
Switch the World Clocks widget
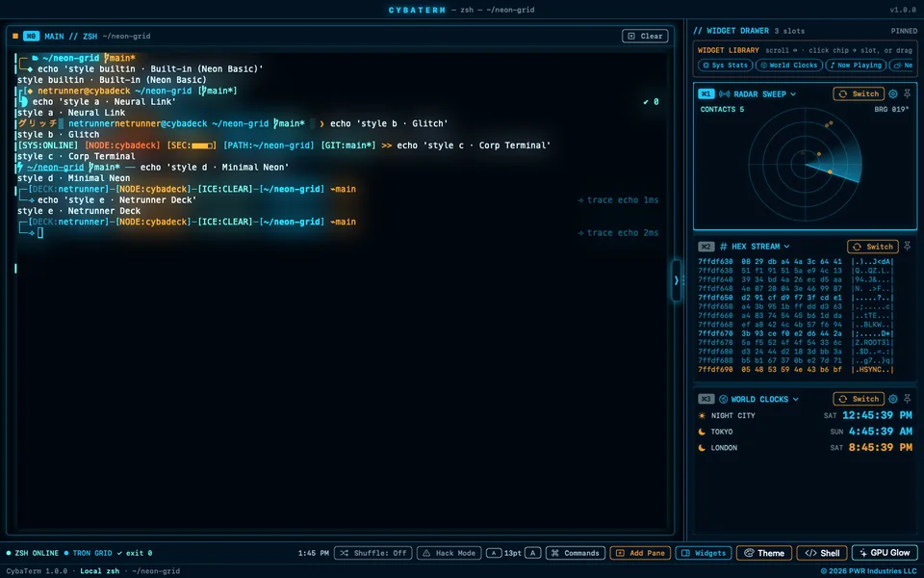point(858,399)
